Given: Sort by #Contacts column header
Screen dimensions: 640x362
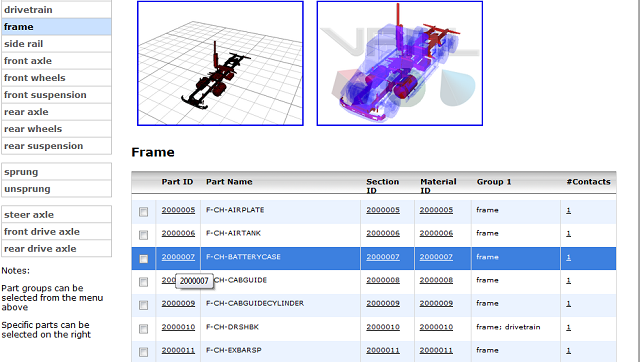Looking at the screenshot, I should pyautogui.click(x=589, y=182).
